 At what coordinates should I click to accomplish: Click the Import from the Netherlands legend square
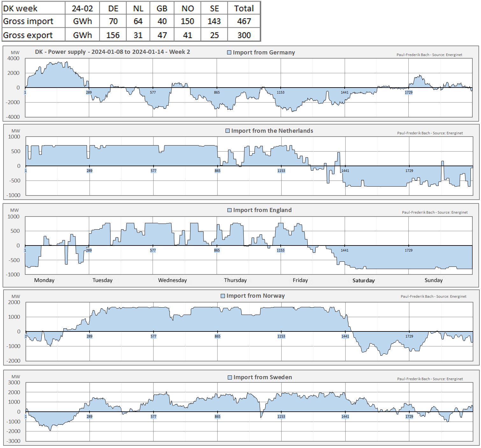227,131
